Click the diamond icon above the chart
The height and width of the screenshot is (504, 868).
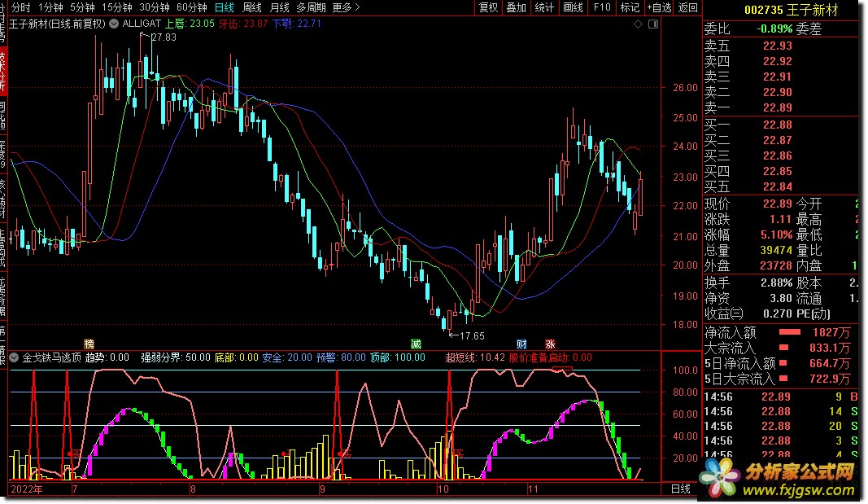pos(639,24)
